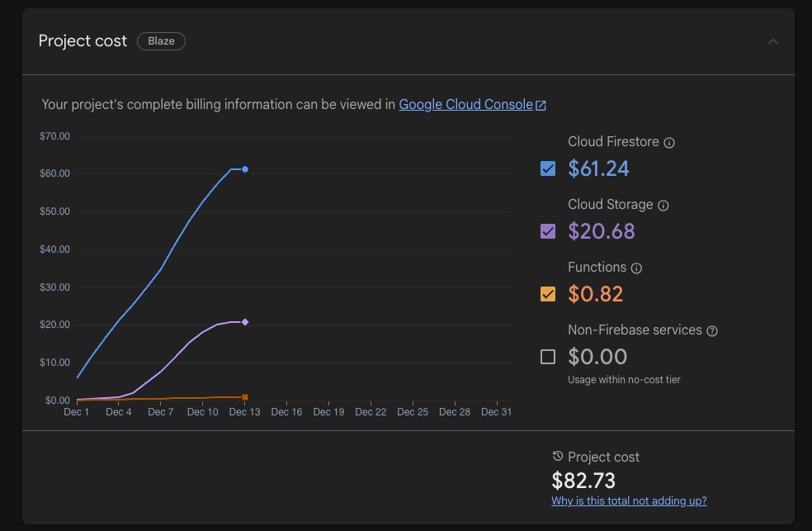Click the Non-Firebase services help icon
This screenshot has height=531, width=812.
coord(710,330)
